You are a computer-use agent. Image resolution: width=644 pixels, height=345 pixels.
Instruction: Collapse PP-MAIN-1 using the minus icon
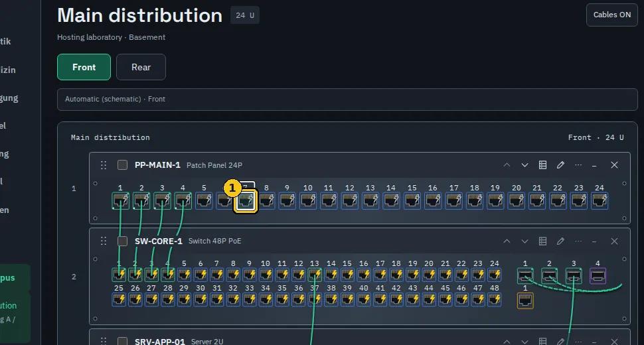[x=594, y=165]
